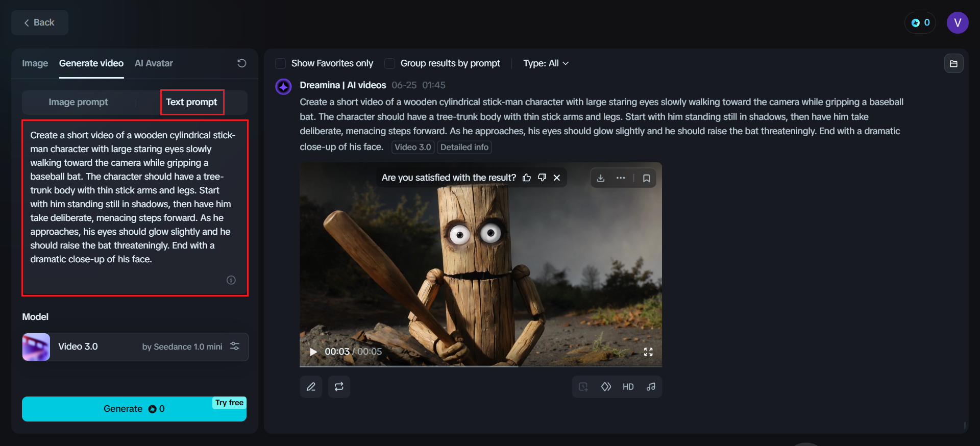
Task: Select the Generate video tab
Action: 91,63
